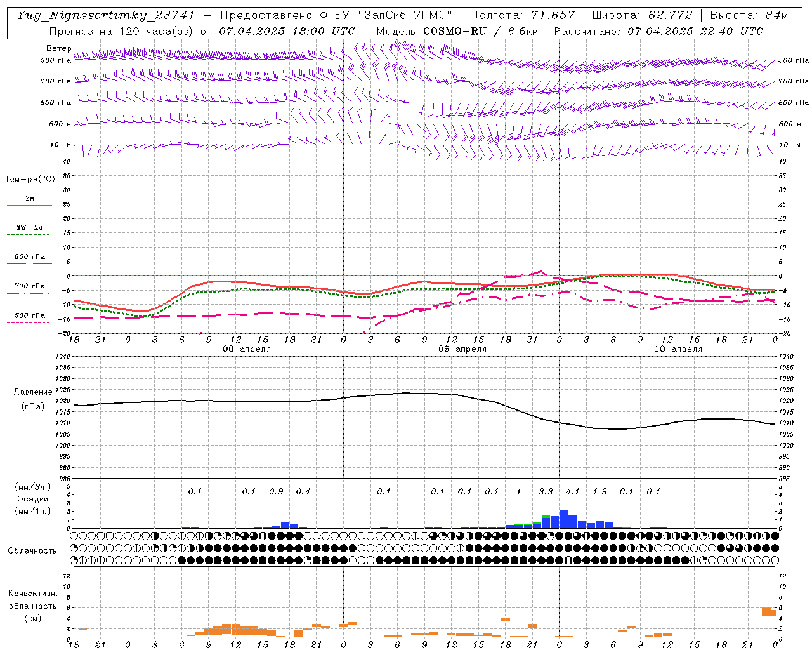Click the (мм/1ч.) units label

(x=32, y=511)
